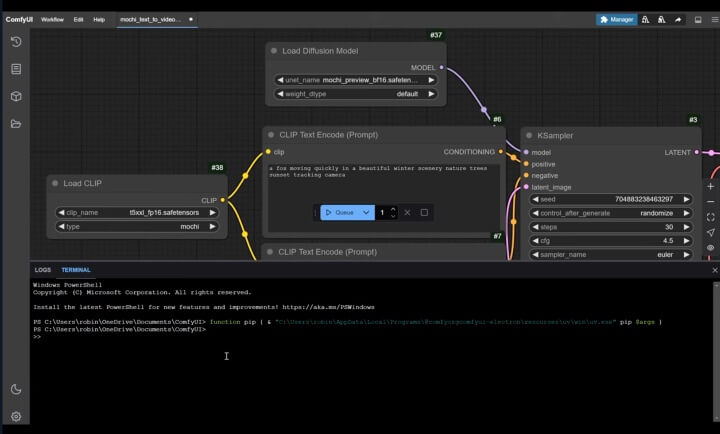Screen dimensions: 720x434
Task: Open the node library sidebar icon
Action: 16,69
